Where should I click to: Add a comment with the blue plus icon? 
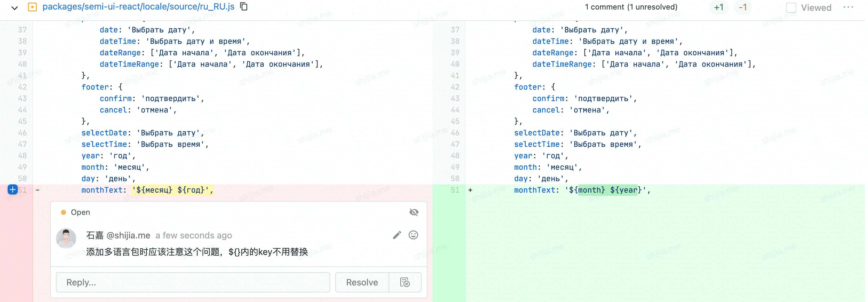pos(12,190)
